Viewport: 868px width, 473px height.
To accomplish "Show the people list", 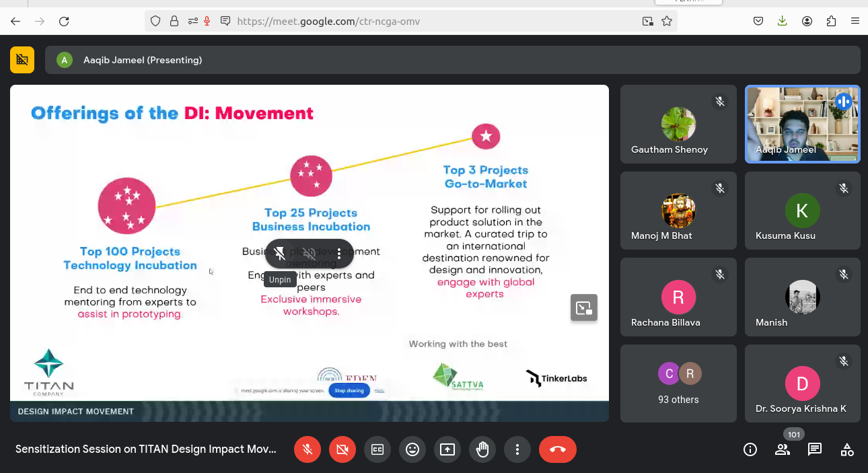I will pyautogui.click(x=783, y=449).
